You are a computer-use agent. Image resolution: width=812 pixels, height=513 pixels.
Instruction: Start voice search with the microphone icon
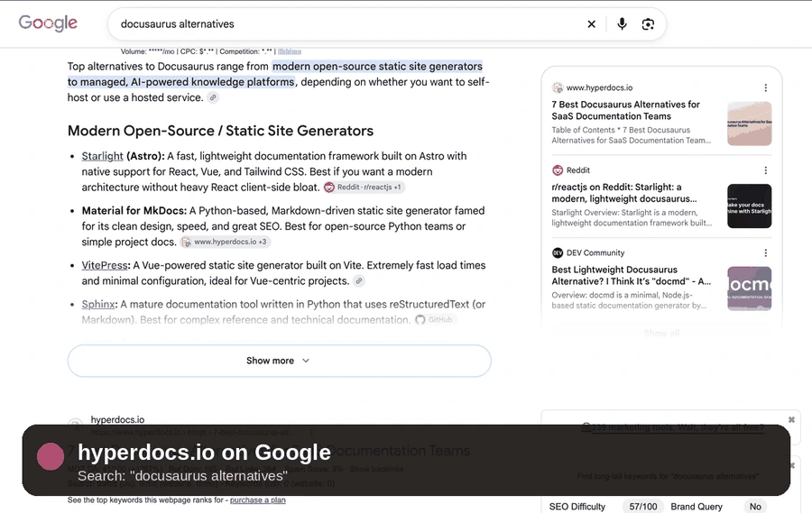pos(622,23)
